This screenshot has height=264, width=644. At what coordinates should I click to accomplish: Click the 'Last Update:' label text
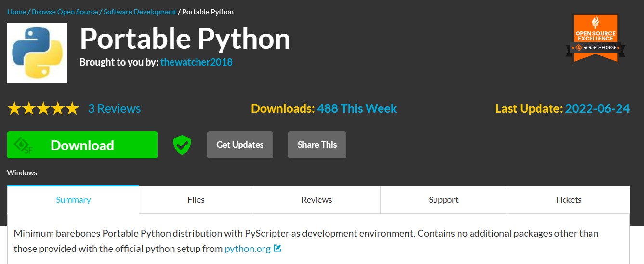pos(529,108)
